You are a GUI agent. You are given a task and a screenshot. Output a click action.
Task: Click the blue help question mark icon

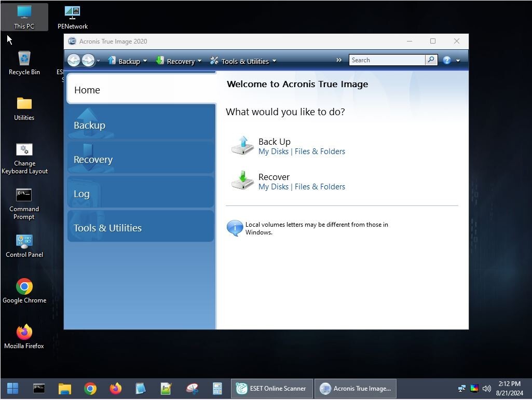coord(446,61)
